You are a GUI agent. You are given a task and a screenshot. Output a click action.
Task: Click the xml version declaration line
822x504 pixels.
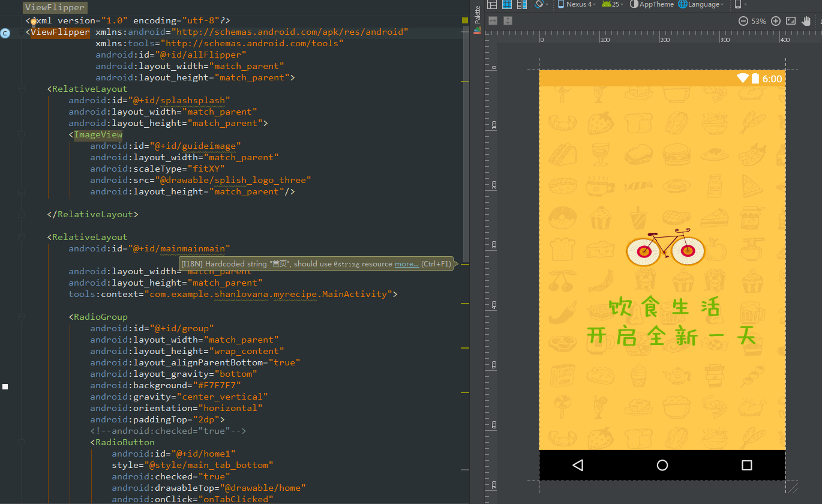click(128, 20)
